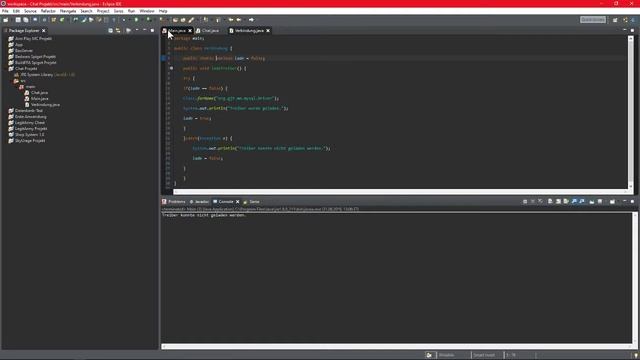Viewport: 640px width, 360px height.
Task: Open Package Explorer view menu arrow
Action: pyautogui.click(x=137, y=30)
